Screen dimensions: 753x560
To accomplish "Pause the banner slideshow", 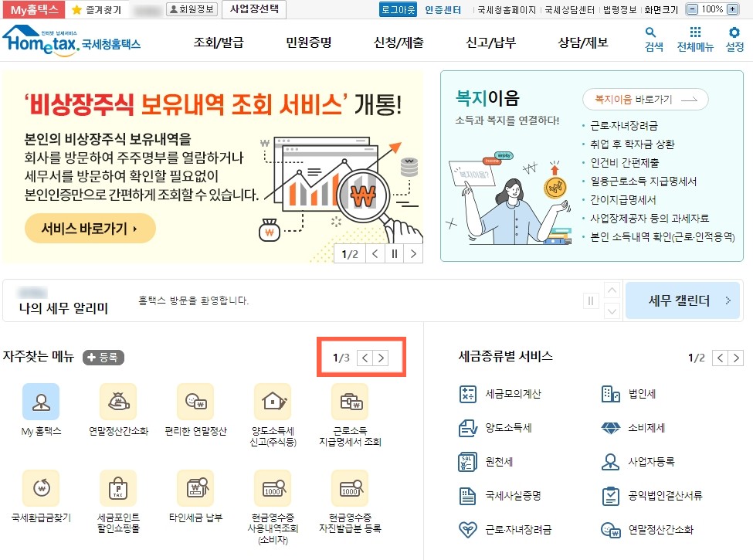I will pos(394,253).
